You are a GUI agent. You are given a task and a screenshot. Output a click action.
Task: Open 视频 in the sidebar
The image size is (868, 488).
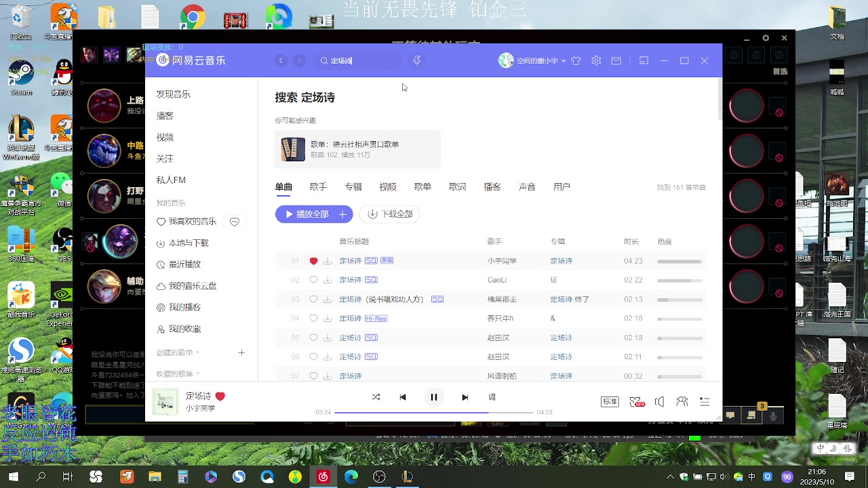(165, 137)
